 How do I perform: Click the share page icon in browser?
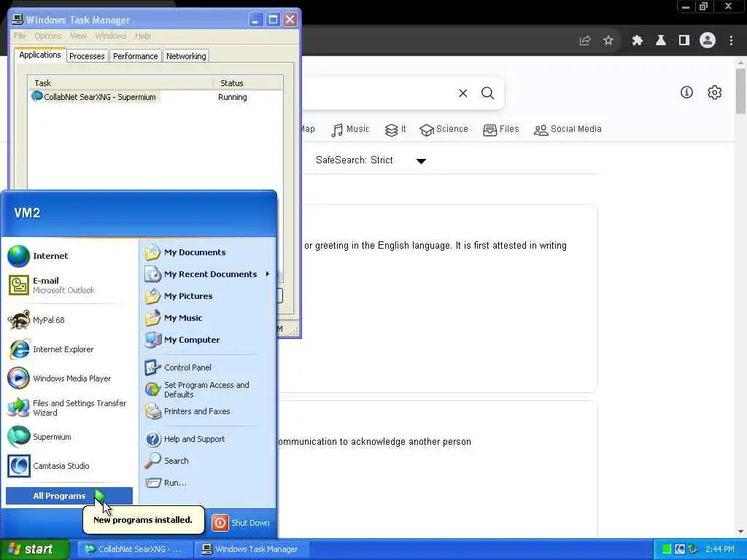585,41
